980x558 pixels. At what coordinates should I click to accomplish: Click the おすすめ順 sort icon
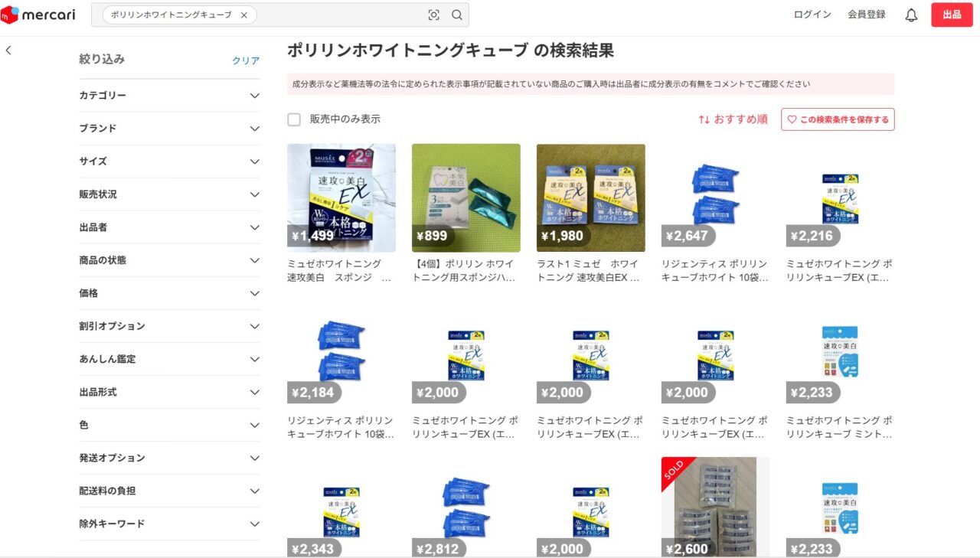pyautogui.click(x=704, y=119)
